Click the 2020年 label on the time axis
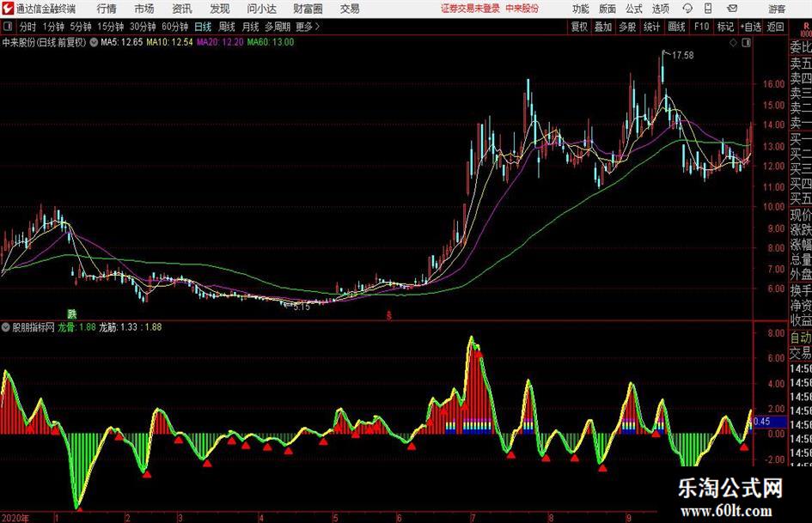 (x=15, y=518)
